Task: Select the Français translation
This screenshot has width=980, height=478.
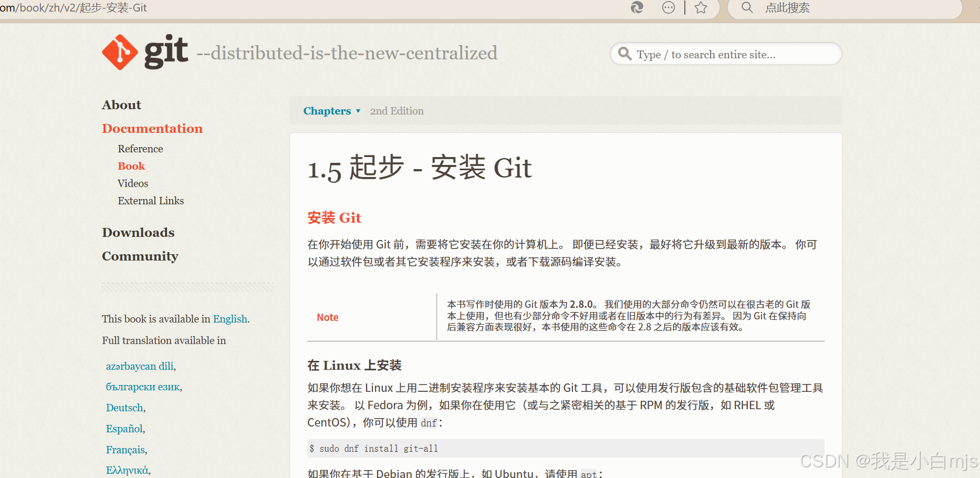Action: 126,450
